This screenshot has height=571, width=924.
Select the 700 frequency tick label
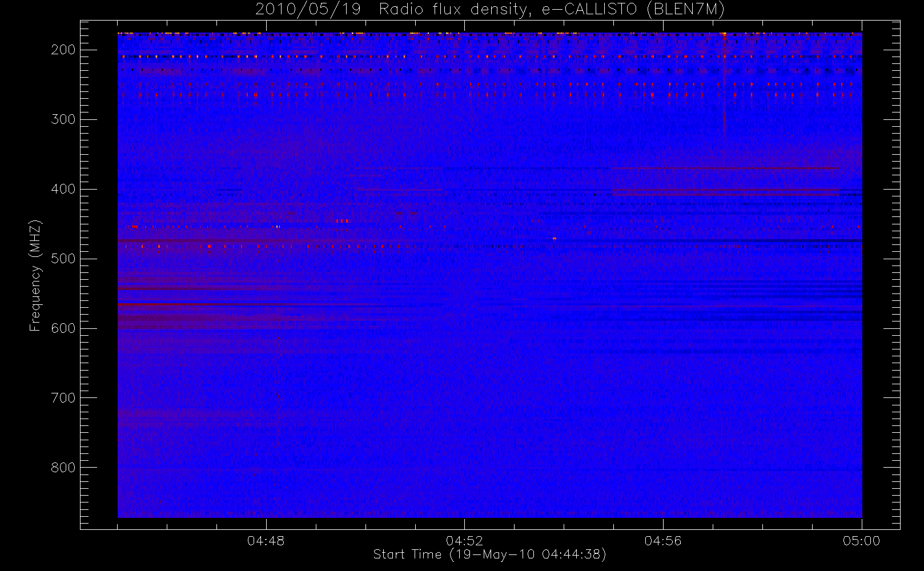click(63, 399)
